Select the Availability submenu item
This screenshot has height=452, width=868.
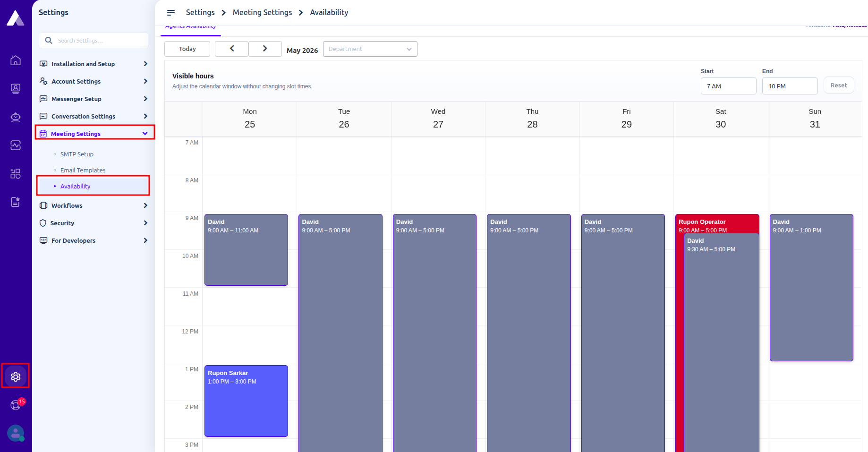click(94, 186)
